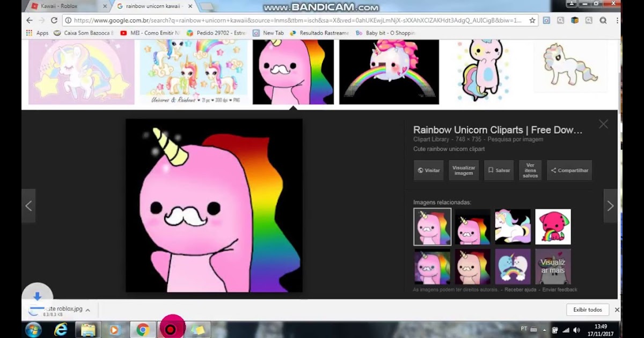Image resolution: width=644 pixels, height=338 pixels.
Task: Open the blue square extension icon in toolbar
Action: coord(546,20)
